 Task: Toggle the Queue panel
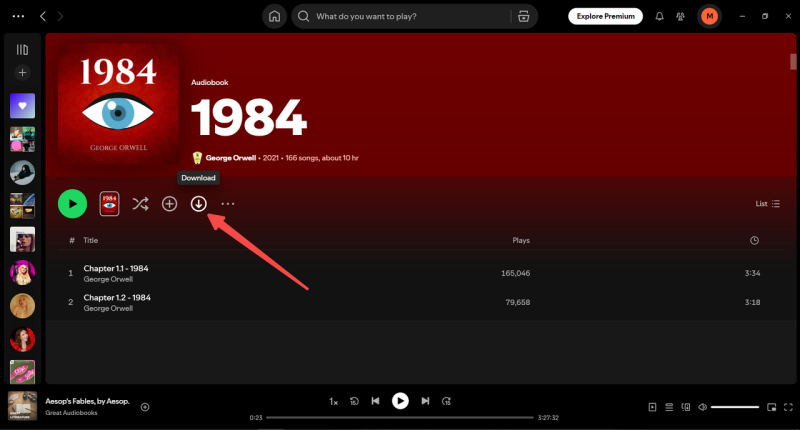tap(669, 407)
